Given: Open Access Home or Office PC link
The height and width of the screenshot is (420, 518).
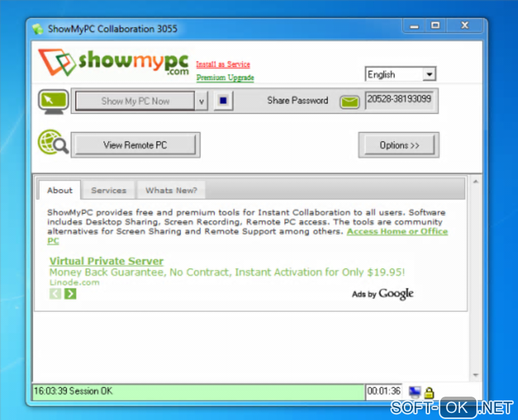Looking at the screenshot, I should 397,231.
